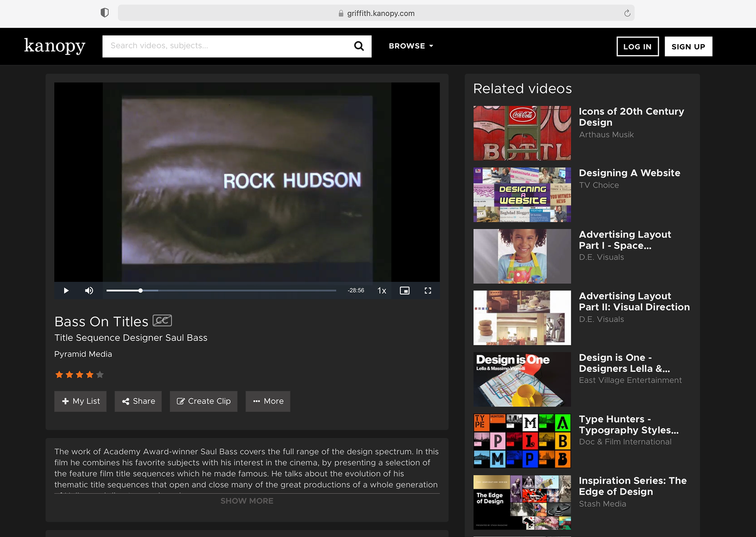Toggle the closed captions CC badge
The image size is (756, 537).
162,320
